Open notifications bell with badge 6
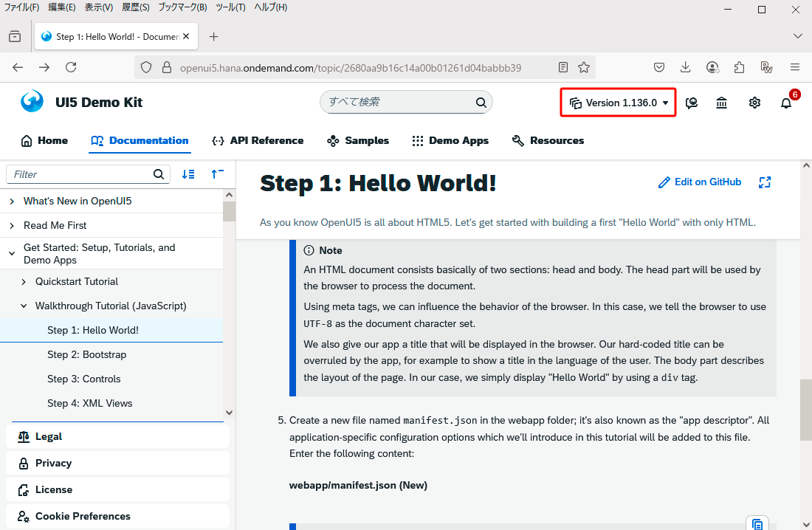Viewport: 812px width, 530px height. pyautogui.click(x=786, y=103)
